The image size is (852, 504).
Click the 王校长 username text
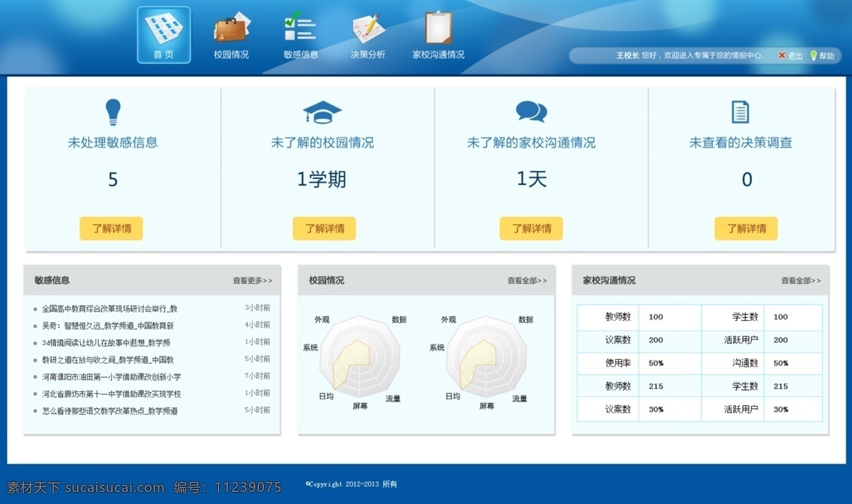click(628, 55)
